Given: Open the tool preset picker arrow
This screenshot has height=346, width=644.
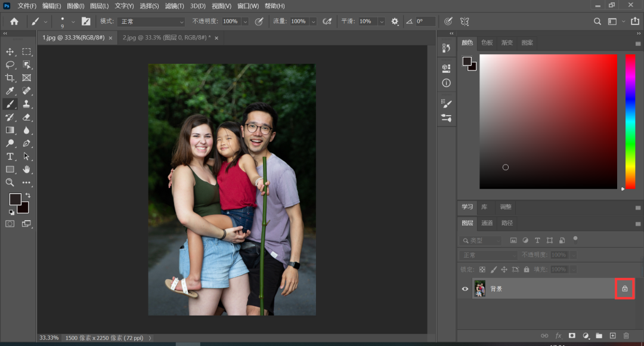Looking at the screenshot, I should click(45, 22).
